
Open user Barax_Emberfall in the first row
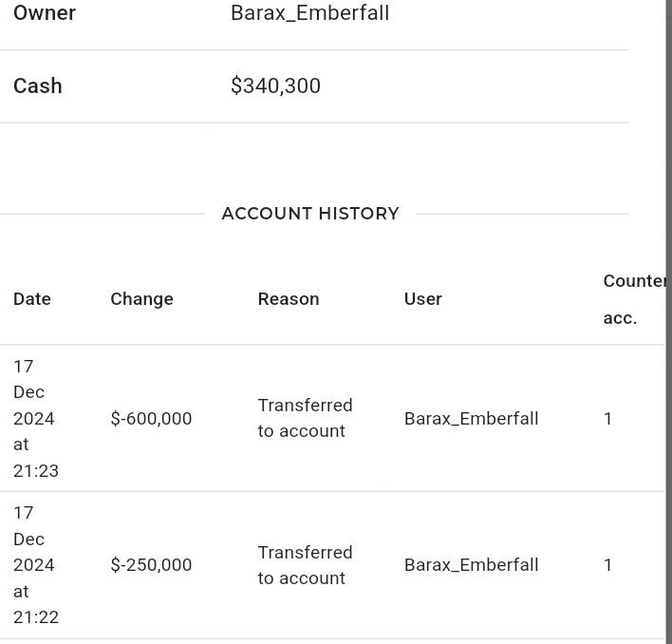(x=472, y=419)
